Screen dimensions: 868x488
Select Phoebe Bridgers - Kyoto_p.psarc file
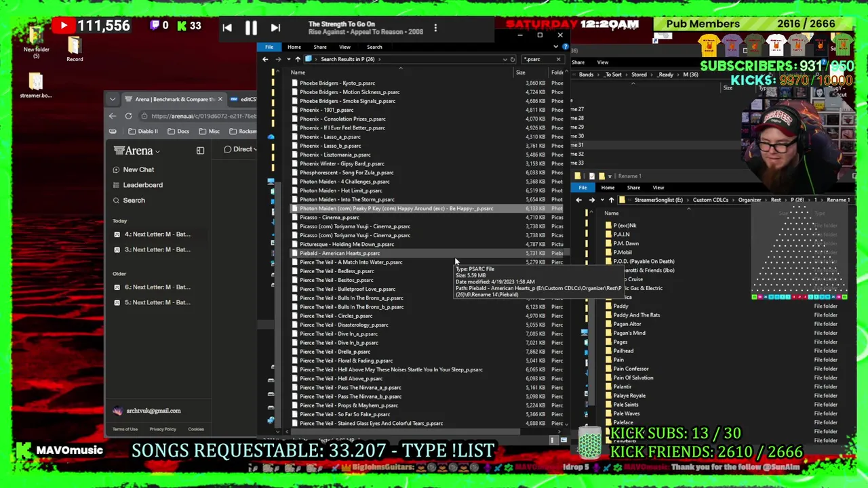point(337,83)
